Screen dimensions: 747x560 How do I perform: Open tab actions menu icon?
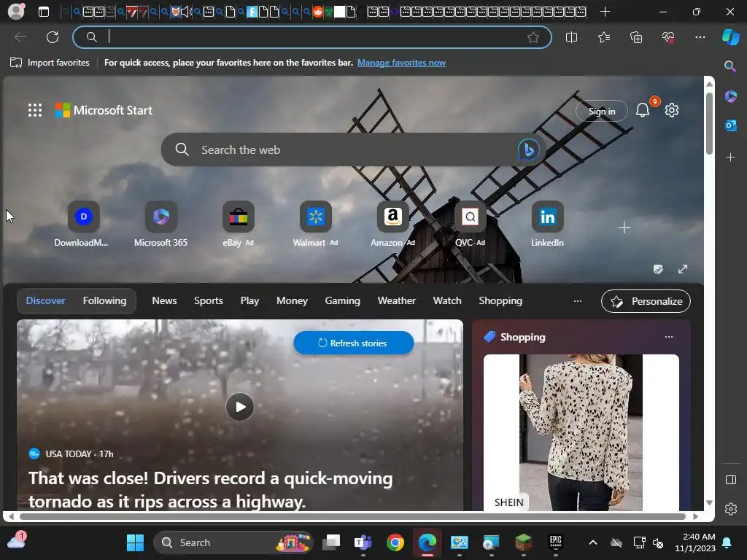pyautogui.click(x=43, y=12)
